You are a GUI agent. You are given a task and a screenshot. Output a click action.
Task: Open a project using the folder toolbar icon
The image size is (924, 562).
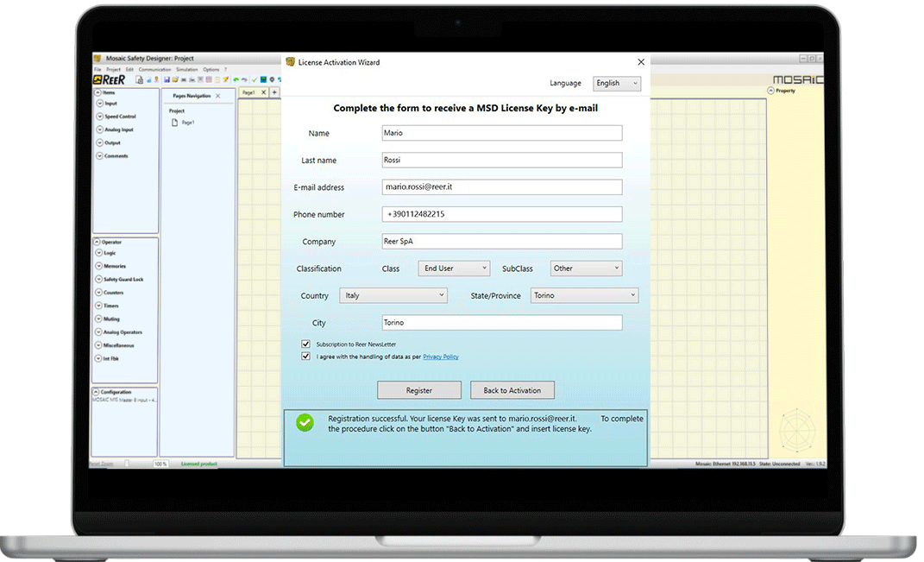(x=175, y=79)
